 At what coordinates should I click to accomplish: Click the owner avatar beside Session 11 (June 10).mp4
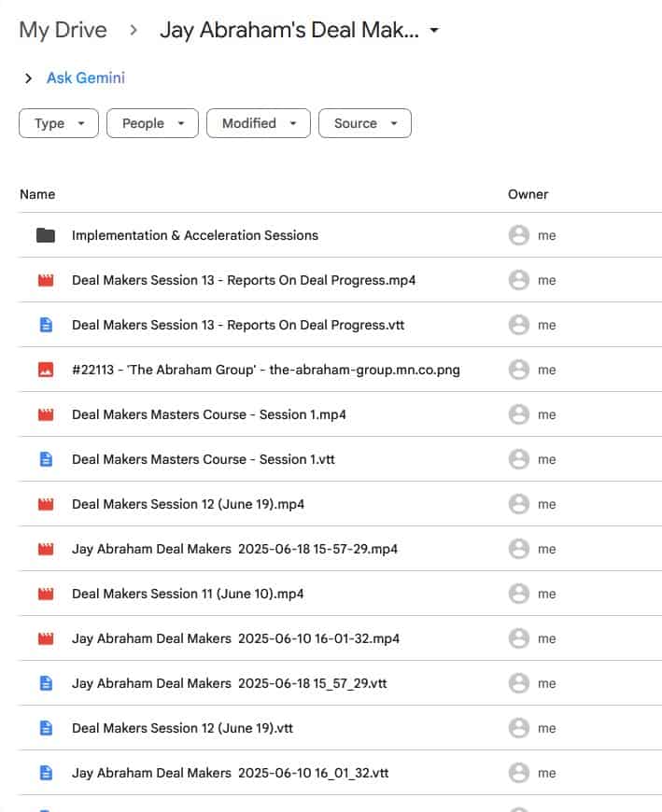519,594
